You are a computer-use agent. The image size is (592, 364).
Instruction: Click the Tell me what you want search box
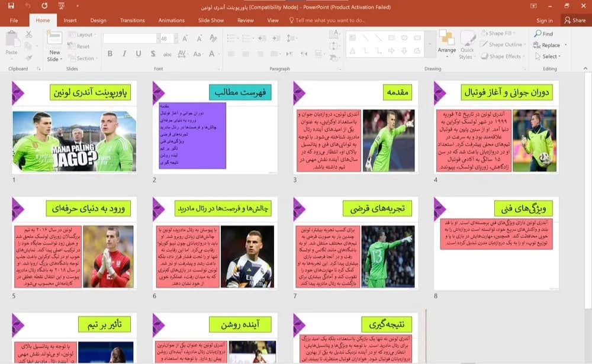327,20
